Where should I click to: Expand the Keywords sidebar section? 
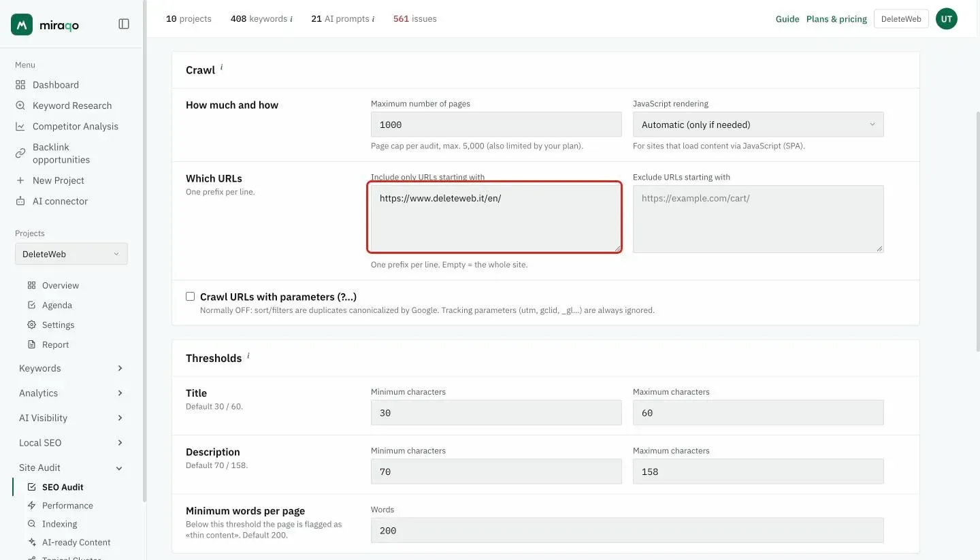point(71,368)
